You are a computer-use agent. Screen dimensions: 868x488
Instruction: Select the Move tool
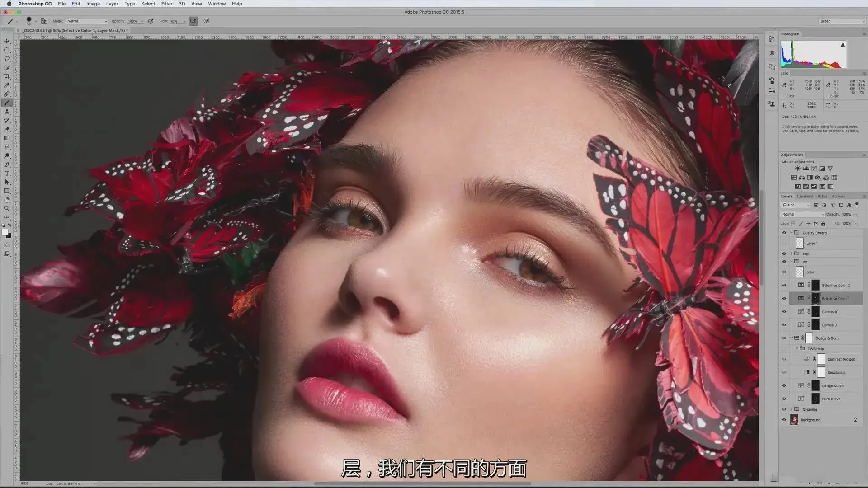click(x=7, y=41)
